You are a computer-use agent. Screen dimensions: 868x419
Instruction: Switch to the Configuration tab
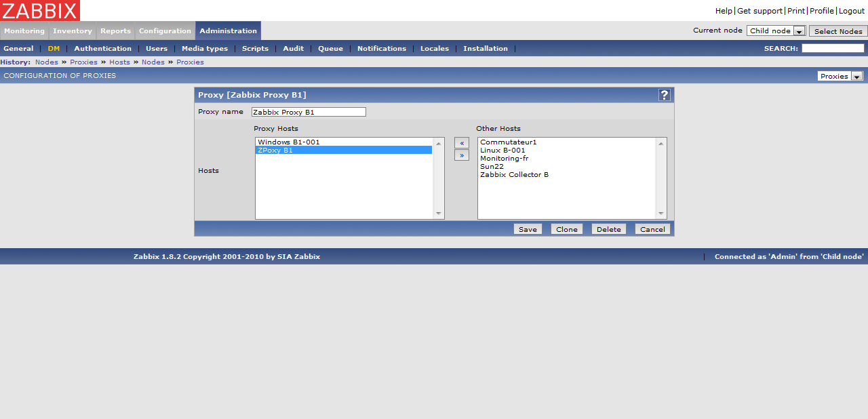pyautogui.click(x=165, y=31)
